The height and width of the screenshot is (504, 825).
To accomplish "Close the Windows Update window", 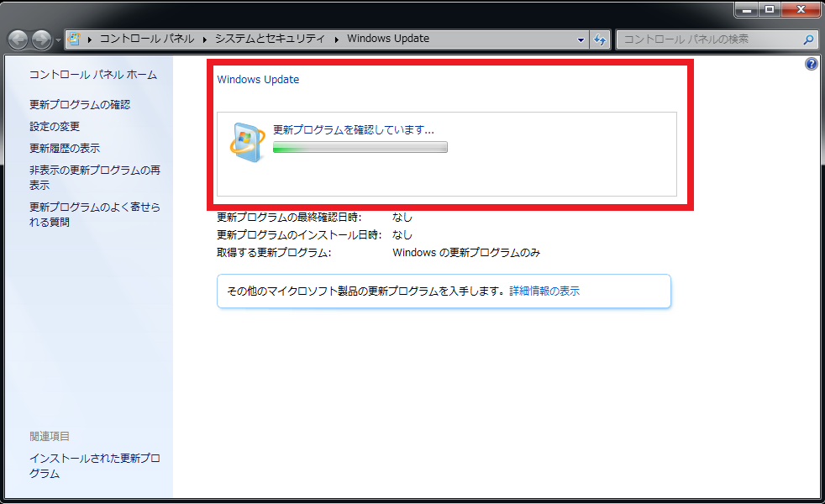I will point(801,9).
